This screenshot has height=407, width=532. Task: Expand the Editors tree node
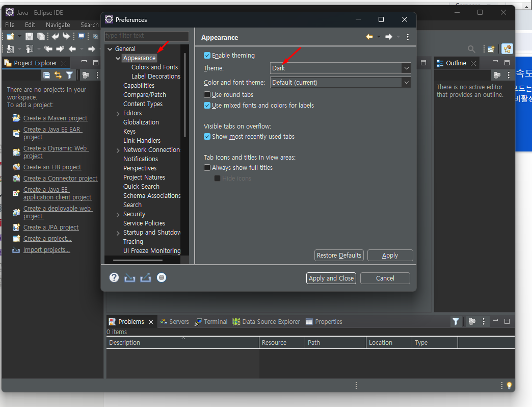click(118, 113)
